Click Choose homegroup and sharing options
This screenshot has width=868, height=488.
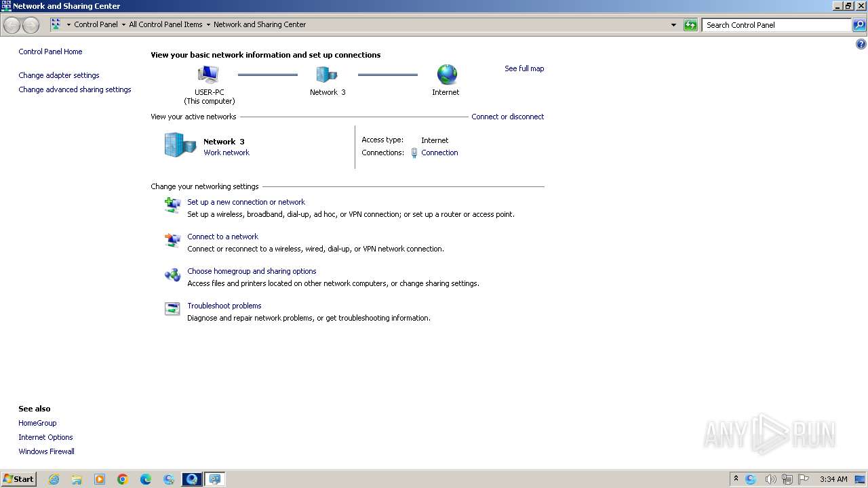click(x=252, y=271)
